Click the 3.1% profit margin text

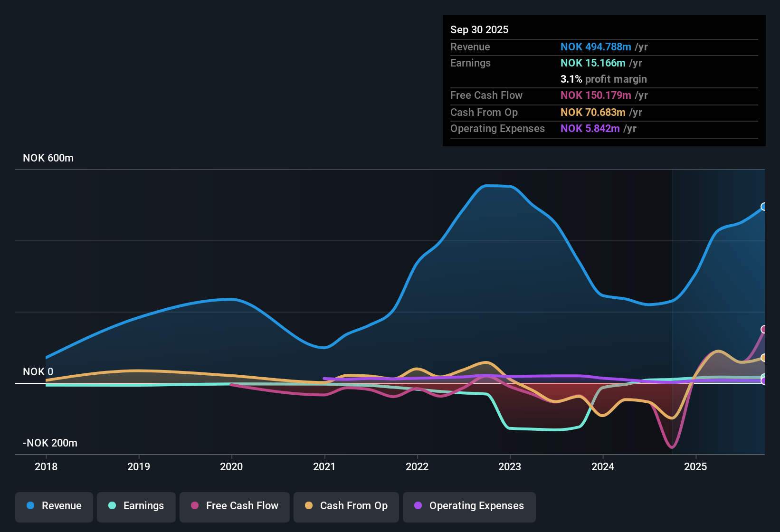pos(604,79)
